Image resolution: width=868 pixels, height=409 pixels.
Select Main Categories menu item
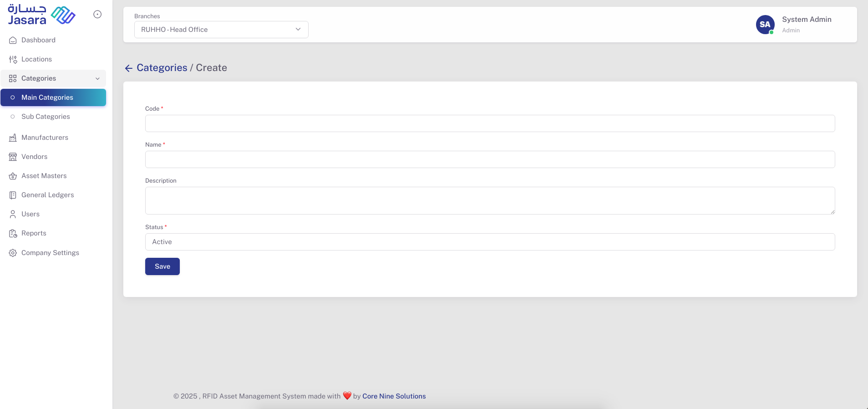(x=47, y=97)
